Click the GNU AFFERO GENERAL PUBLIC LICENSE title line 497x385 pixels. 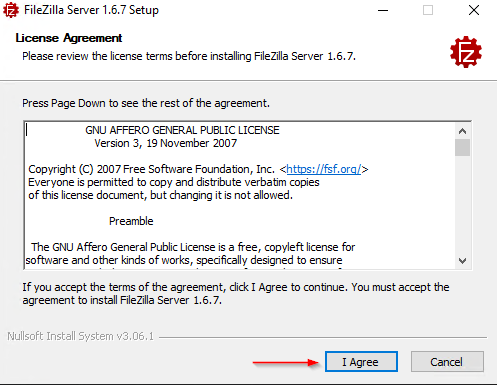(182, 130)
